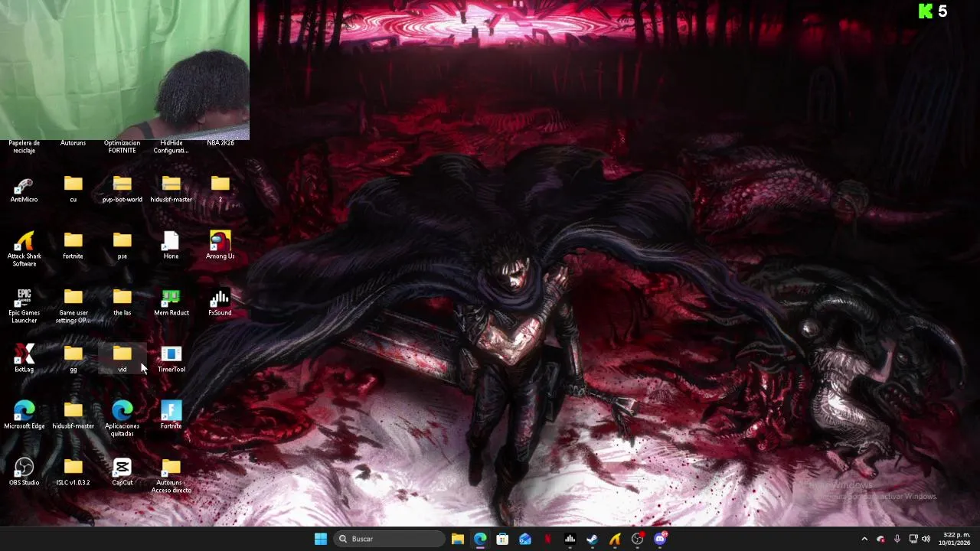Open Netflix from the taskbar
This screenshot has height=551, width=980.
(x=547, y=539)
